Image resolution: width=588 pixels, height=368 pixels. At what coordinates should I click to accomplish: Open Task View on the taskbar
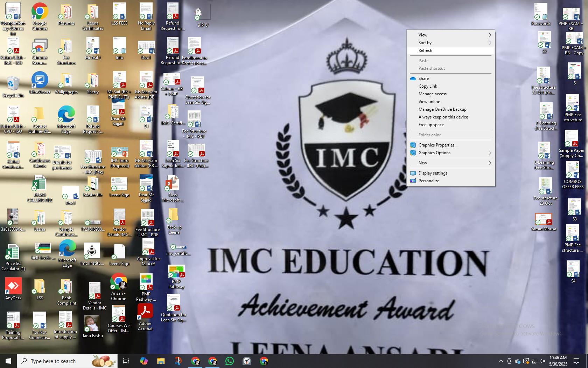point(126,361)
